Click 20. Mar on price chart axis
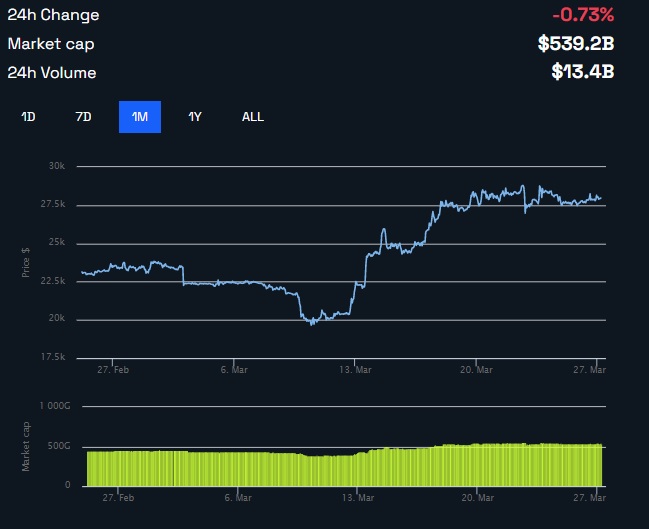The height and width of the screenshot is (529, 649). (476, 370)
